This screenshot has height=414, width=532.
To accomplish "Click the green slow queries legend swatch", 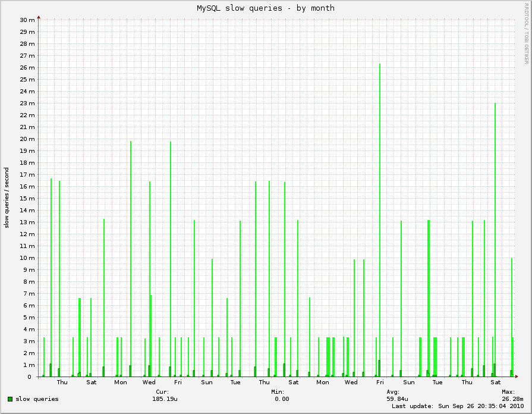I will [x=10, y=399].
